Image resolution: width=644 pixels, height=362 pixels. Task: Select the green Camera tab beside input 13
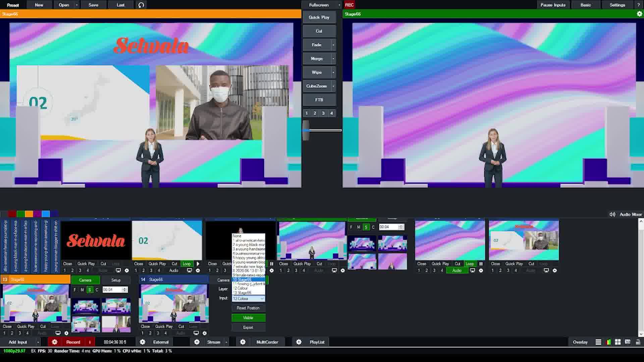tap(85, 280)
